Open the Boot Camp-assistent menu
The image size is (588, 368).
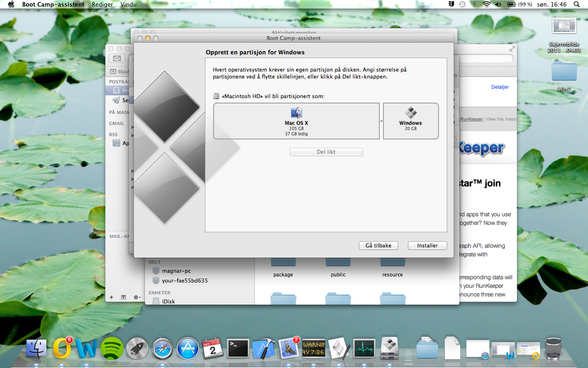tap(53, 4)
